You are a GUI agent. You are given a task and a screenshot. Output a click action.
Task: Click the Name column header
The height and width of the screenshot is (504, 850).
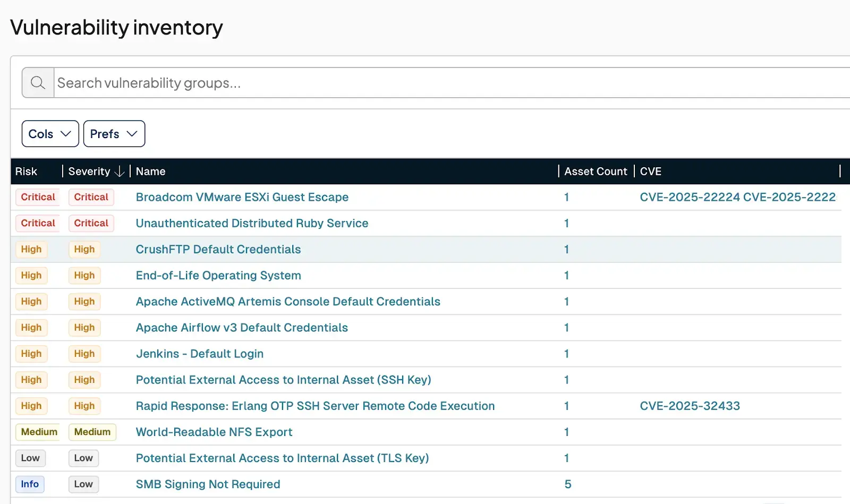click(150, 171)
